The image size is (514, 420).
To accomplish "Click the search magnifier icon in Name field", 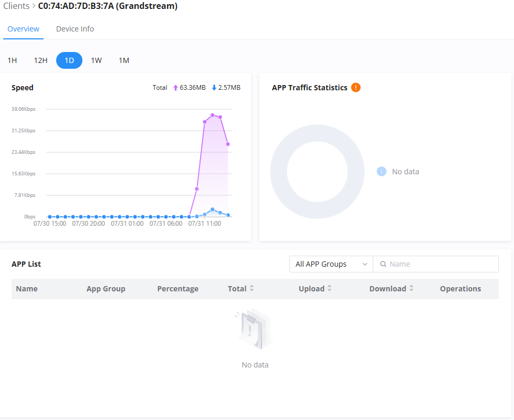I will tap(383, 264).
